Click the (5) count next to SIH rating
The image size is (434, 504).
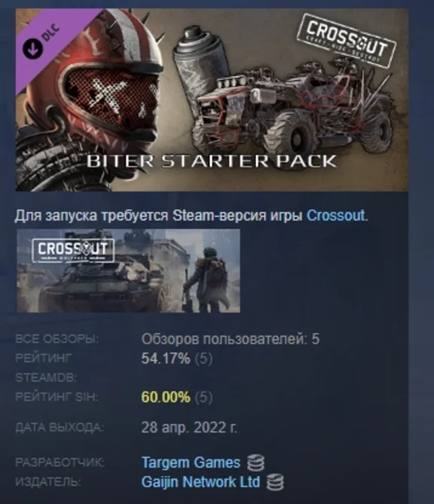click(204, 397)
